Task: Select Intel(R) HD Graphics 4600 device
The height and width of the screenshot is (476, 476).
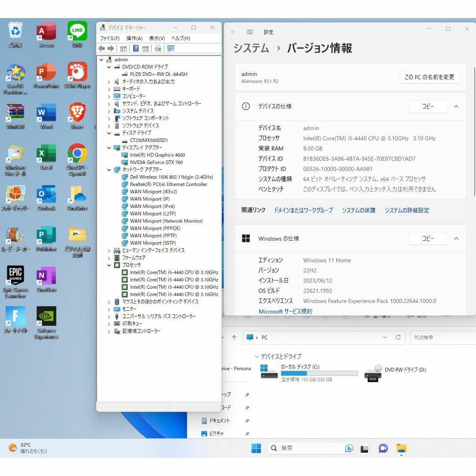Action: pyautogui.click(x=157, y=155)
